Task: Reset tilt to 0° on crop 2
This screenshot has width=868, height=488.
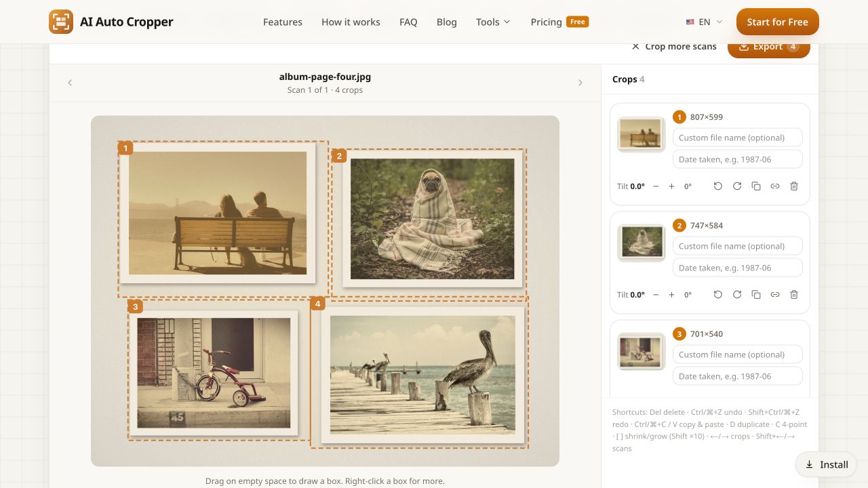Action: pos(688,295)
